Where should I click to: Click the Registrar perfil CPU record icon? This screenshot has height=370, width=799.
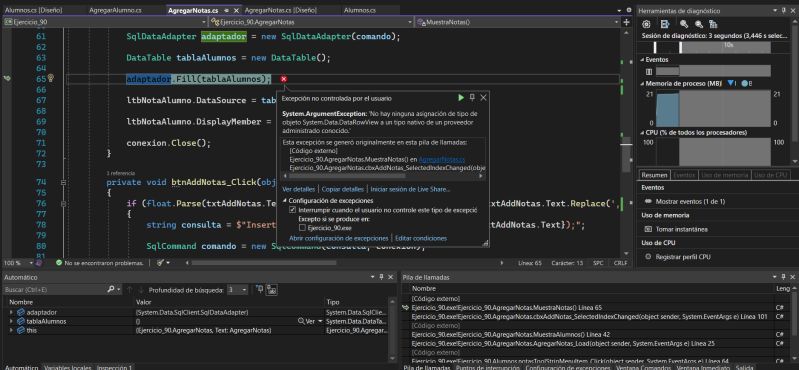[648, 257]
